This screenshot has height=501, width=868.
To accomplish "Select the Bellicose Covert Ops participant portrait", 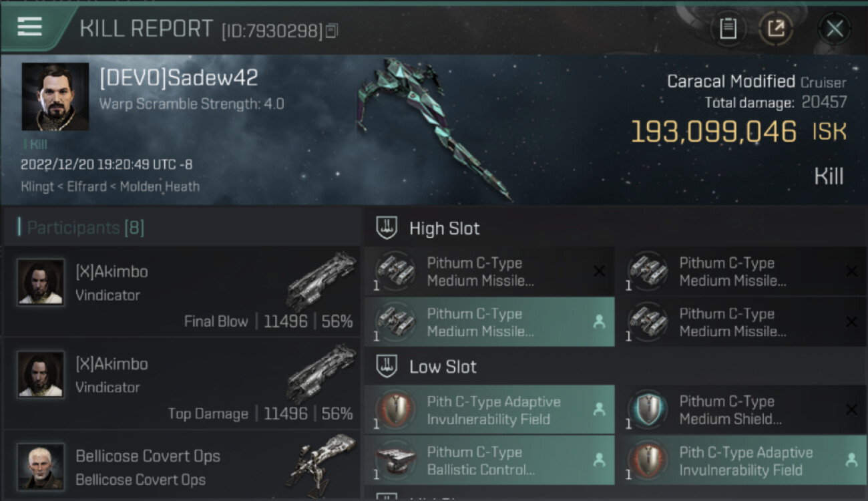I will click(x=41, y=466).
